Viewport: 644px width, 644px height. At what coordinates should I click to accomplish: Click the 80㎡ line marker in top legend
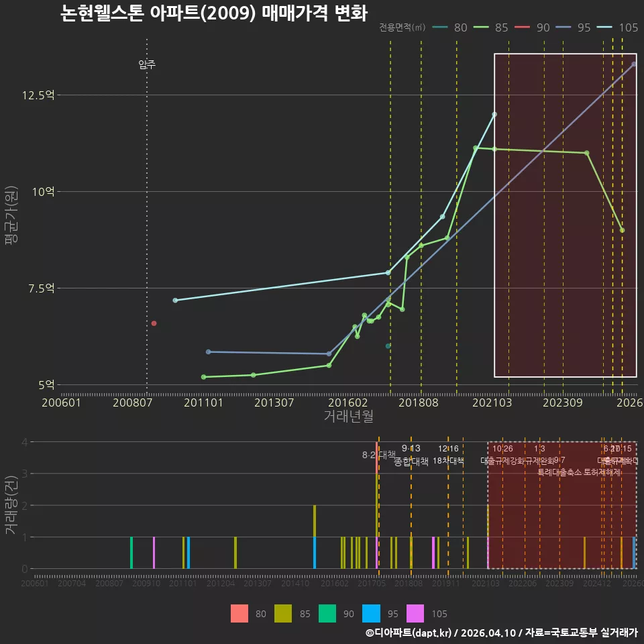tap(440, 28)
